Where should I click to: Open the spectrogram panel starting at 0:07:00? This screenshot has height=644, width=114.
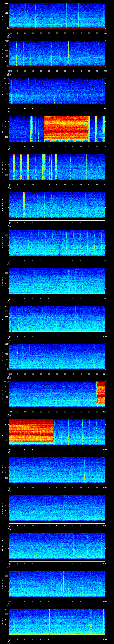[57, 243]
